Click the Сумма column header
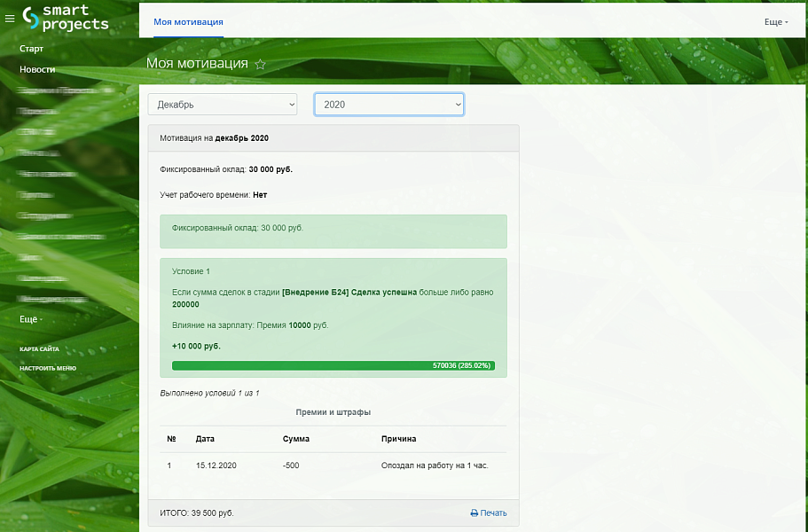The image size is (808, 532). pos(295,439)
